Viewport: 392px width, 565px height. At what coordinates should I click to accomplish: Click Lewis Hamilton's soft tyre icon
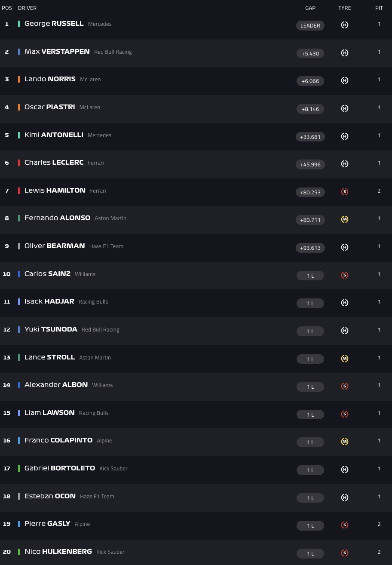coord(344,192)
